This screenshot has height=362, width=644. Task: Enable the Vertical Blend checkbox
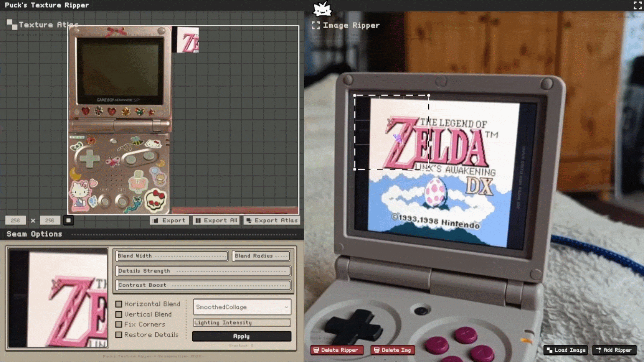tap(119, 314)
